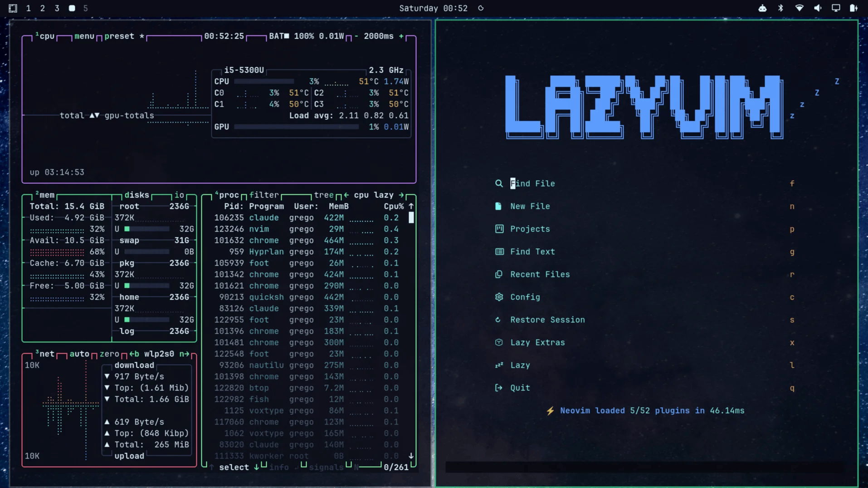Click the Lazy zzz icon
Viewport: 868px width, 488px height.
pyautogui.click(x=499, y=365)
